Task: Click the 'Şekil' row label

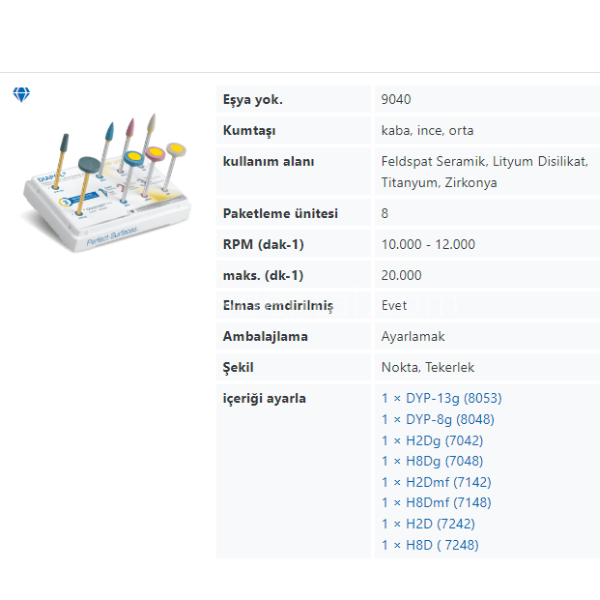Action: [x=238, y=367]
